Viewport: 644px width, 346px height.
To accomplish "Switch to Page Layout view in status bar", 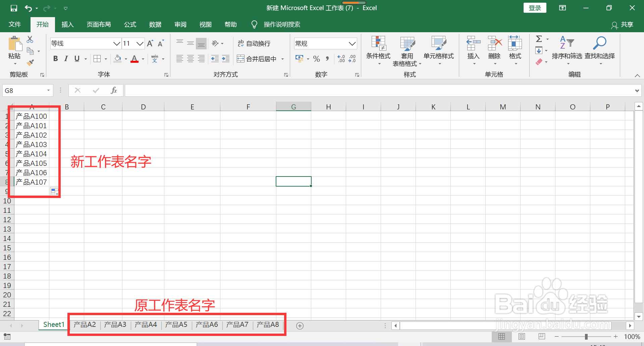I will 522,336.
